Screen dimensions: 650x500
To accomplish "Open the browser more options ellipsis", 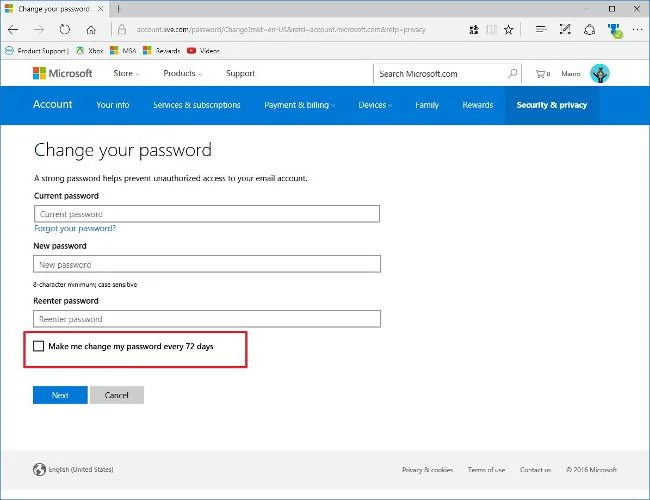I will click(638, 29).
